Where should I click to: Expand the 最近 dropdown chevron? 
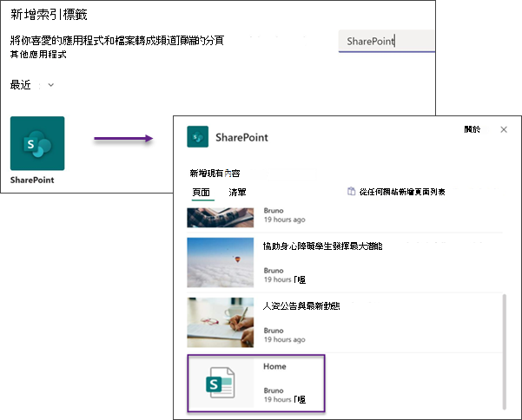click(51, 85)
